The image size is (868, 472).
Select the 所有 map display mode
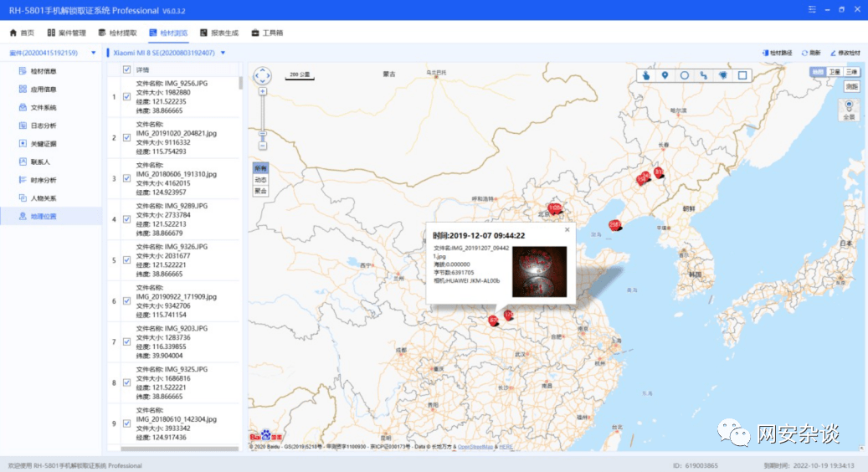[x=260, y=168]
